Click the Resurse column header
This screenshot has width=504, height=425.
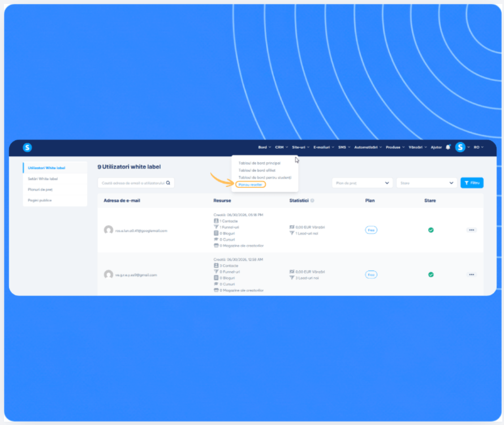(x=222, y=200)
